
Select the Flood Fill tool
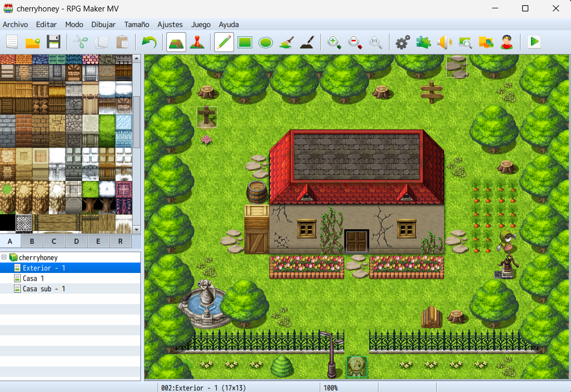287,42
